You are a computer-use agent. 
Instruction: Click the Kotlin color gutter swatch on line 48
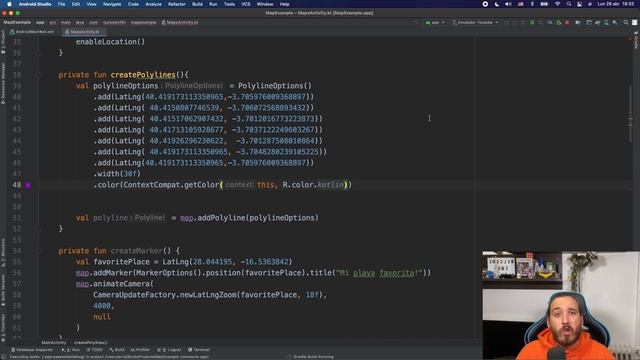point(28,185)
